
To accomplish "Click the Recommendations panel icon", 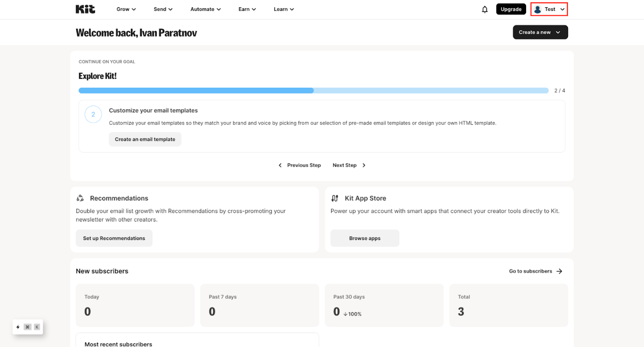I will [x=80, y=198].
